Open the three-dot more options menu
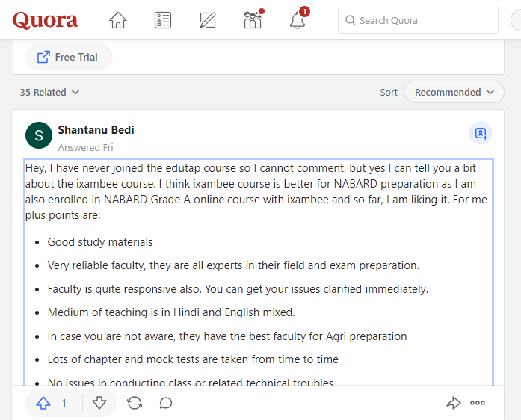 [478, 403]
